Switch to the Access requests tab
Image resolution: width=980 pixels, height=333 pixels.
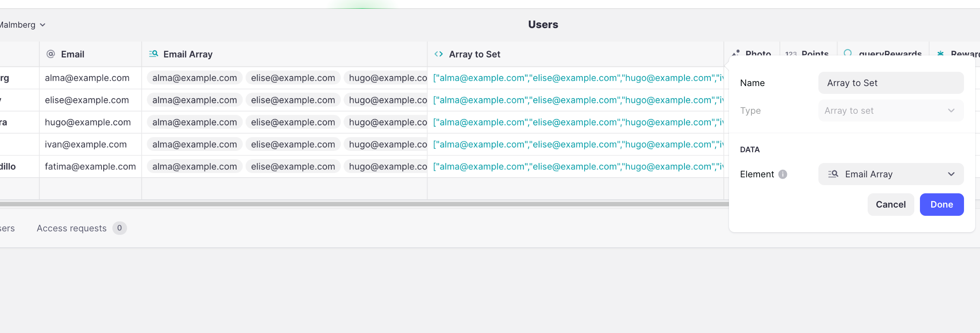72,228
